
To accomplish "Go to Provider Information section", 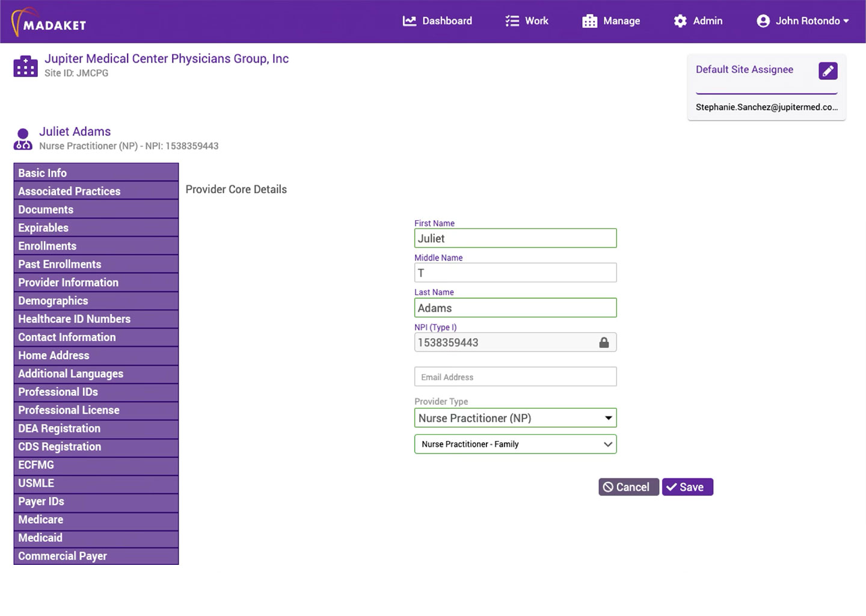I will point(96,282).
